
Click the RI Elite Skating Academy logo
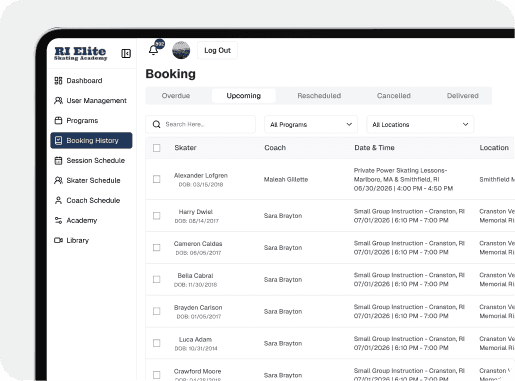pyautogui.click(x=80, y=53)
